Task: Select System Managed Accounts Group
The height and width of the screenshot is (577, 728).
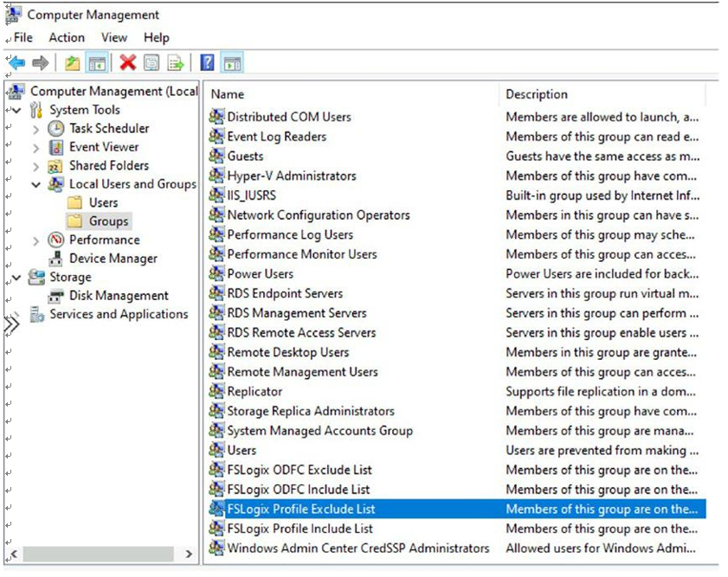Action: (x=320, y=431)
